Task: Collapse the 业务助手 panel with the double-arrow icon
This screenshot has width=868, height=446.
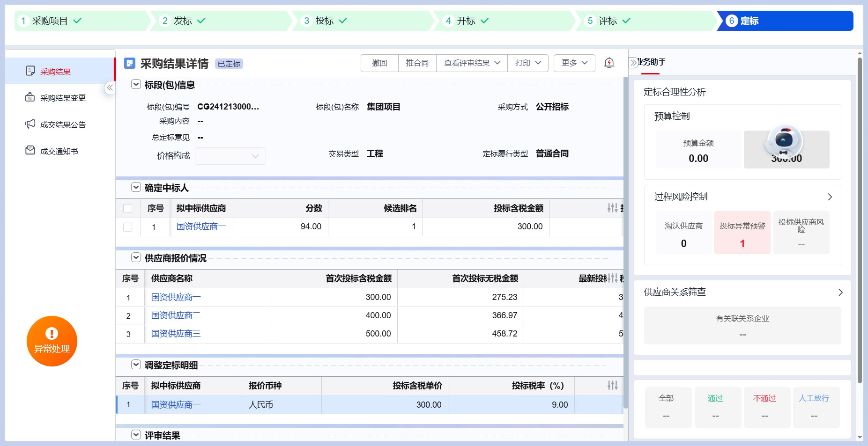Action: pyautogui.click(x=633, y=62)
